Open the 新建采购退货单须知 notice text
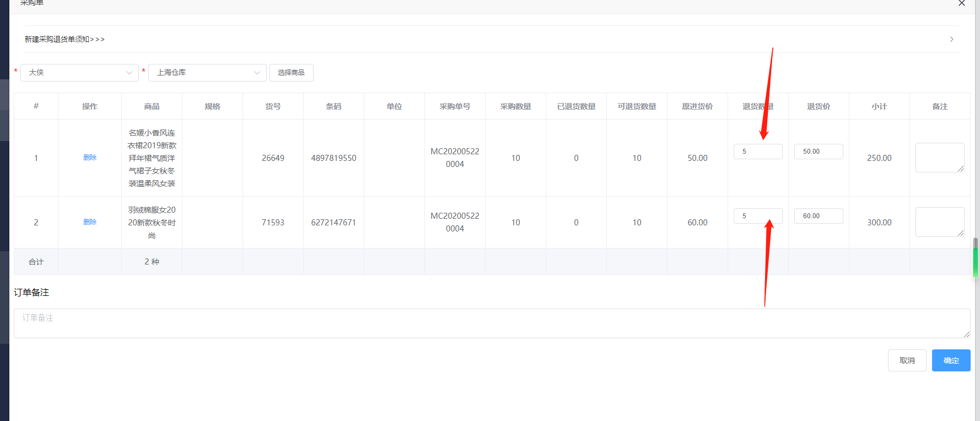Image resolution: width=980 pixels, height=421 pixels. click(x=64, y=39)
